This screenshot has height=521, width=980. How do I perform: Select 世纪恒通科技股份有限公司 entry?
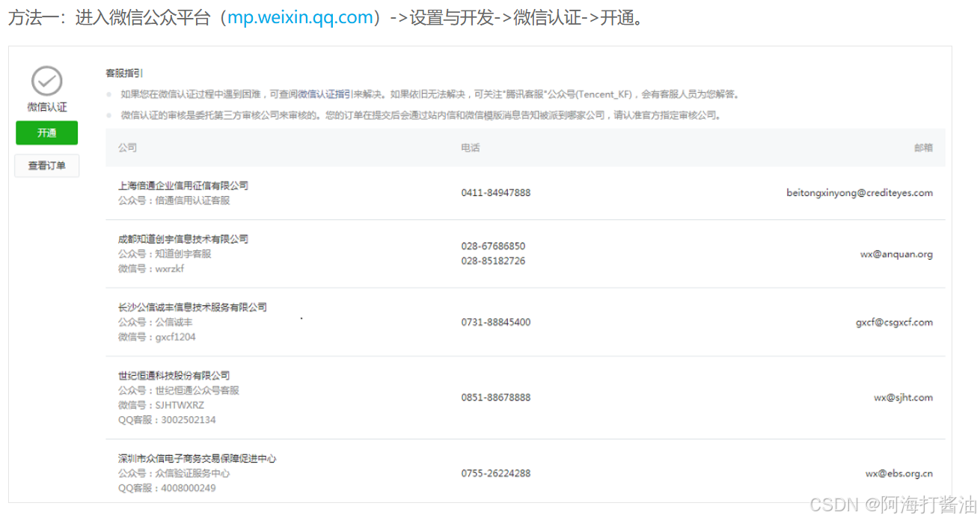coord(172,376)
